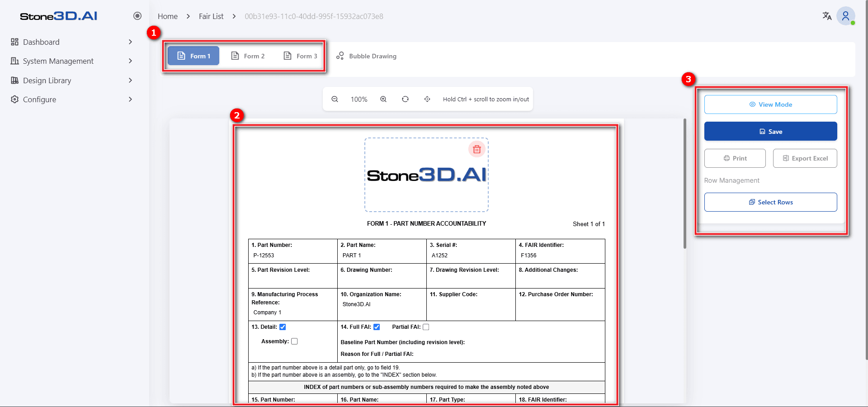Image resolution: width=868 pixels, height=407 pixels.
Task: Click the '11. Supplier Code:' cell
Action: pos(471,304)
